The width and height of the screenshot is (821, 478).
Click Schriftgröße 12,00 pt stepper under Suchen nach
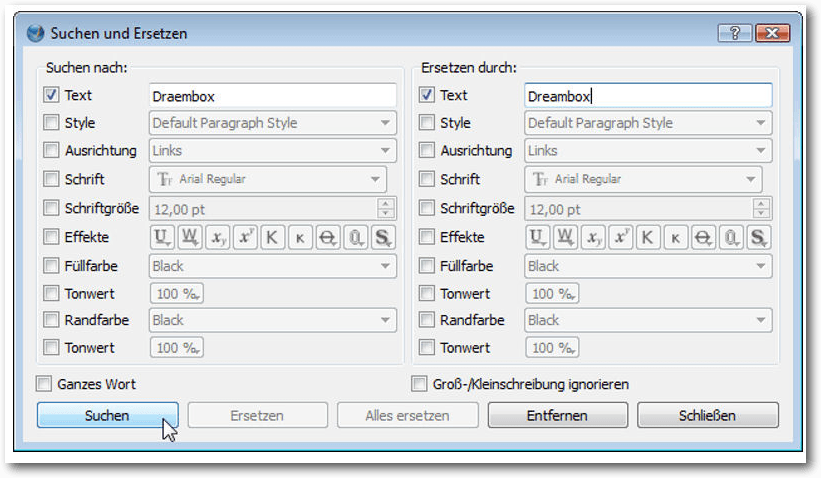pyautogui.click(x=386, y=208)
